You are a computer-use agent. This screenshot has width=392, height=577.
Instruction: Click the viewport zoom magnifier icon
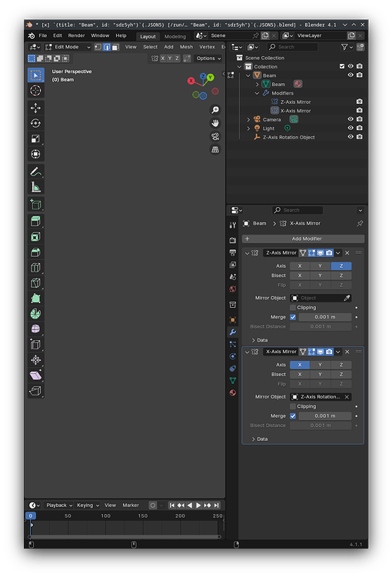215,110
